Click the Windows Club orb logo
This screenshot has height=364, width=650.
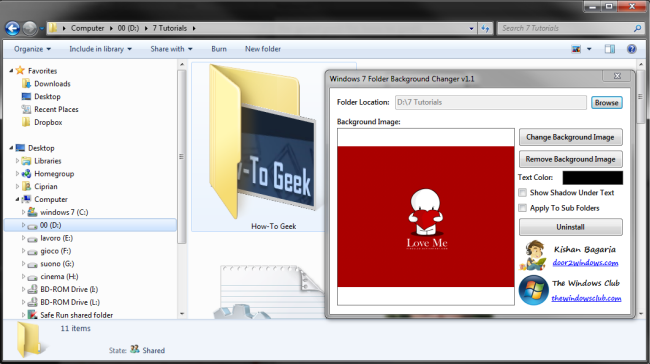pyautogui.click(x=534, y=290)
